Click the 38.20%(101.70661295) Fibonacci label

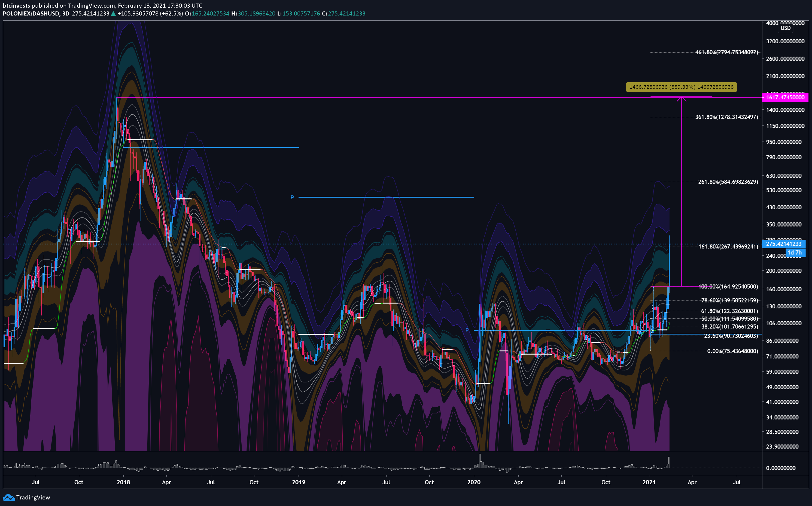coord(730,327)
